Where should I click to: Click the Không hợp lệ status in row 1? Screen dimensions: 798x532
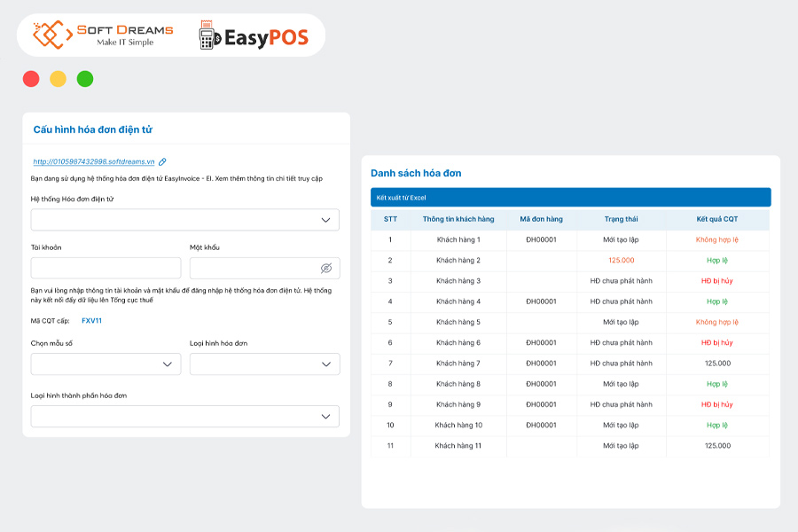tap(718, 240)
